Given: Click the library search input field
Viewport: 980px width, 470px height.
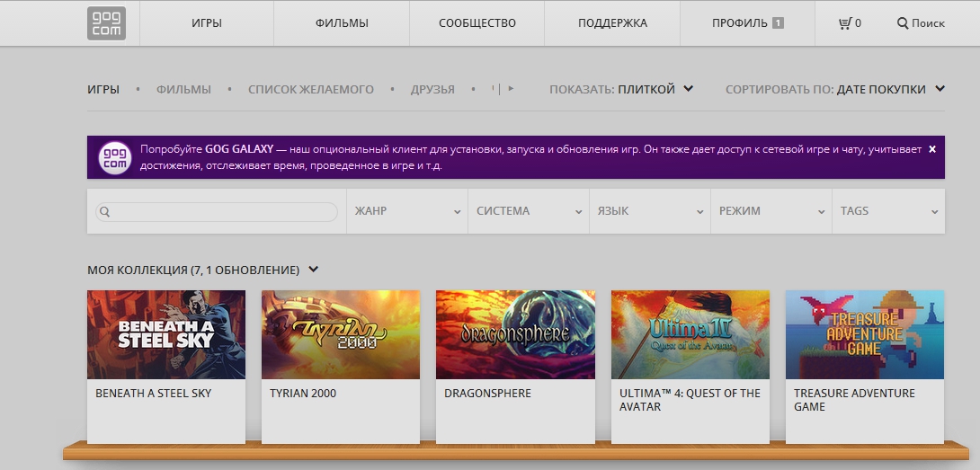Looking at the screenshot, I should tap(217, 212).
